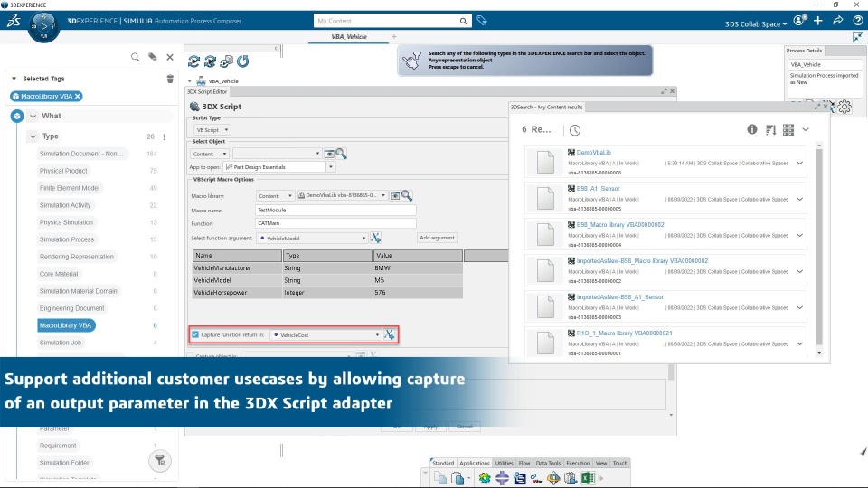
Task: Click the first run-process toolbar icon
Action: [x=193, y=61]
